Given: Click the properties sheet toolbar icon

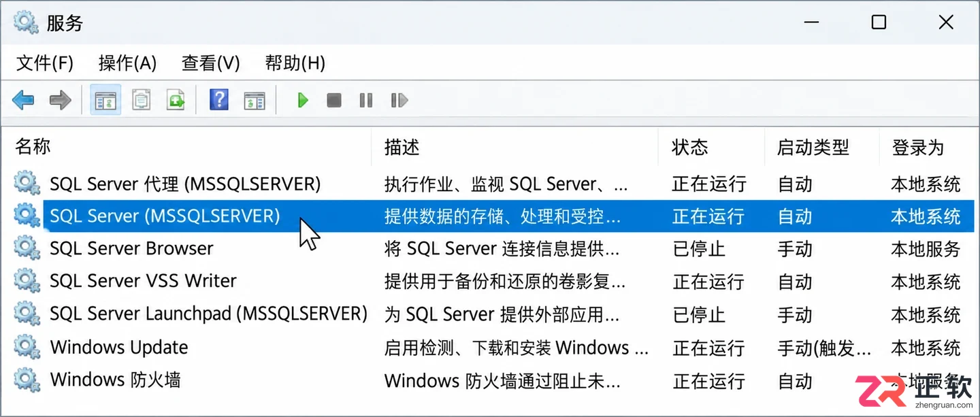Looking at the screenshot, I should tap(141, 101).
